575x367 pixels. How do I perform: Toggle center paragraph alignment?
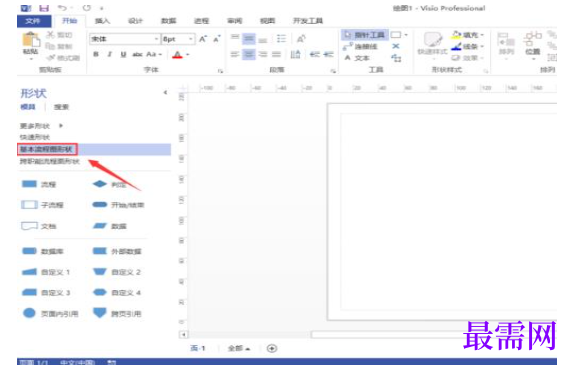click(x=249, y=55)
